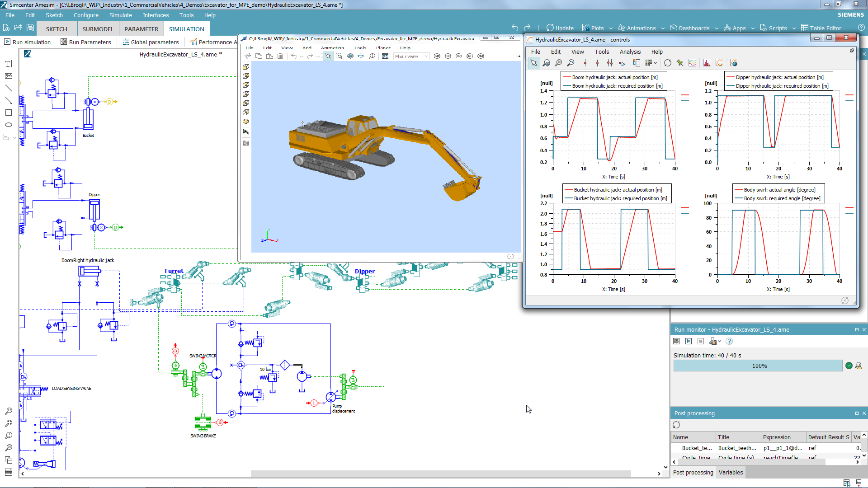Viewport: 868px width, 488px height.
Task: Toggle the pin button on the controls window
Action: [x=852, y=51]
